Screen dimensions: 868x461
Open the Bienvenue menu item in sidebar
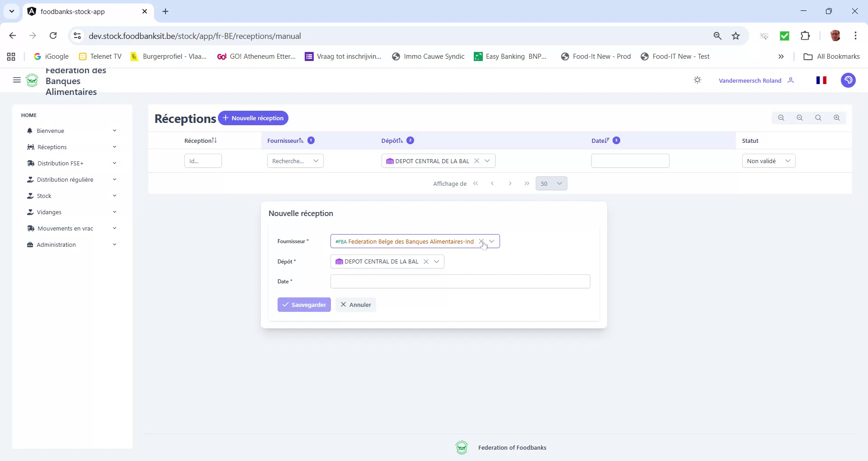coord(51,131)
